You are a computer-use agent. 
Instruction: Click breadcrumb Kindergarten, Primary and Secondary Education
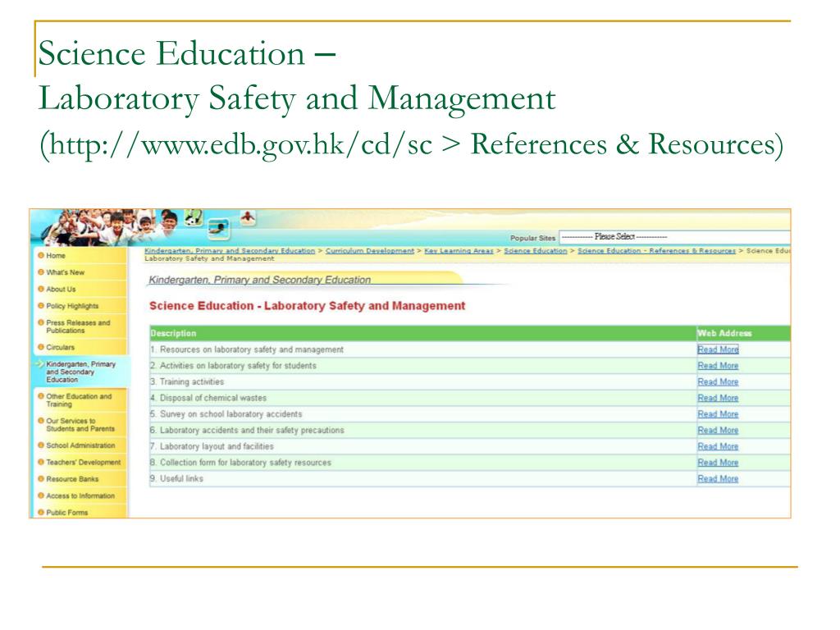pos(230,251)
